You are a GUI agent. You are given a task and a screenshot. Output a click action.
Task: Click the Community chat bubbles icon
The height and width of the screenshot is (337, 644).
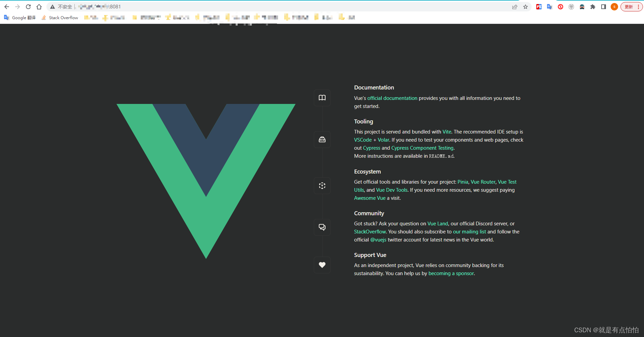click(x=322, y=227)
